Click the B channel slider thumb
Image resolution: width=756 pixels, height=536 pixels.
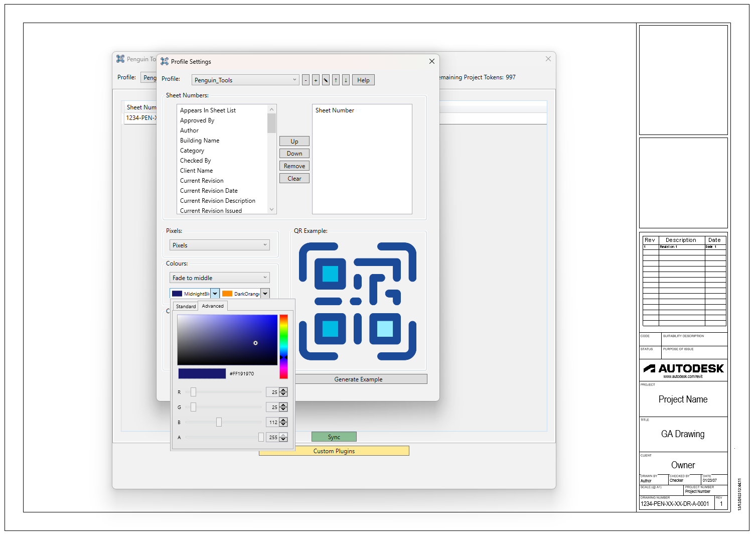[x=219, y=422]
